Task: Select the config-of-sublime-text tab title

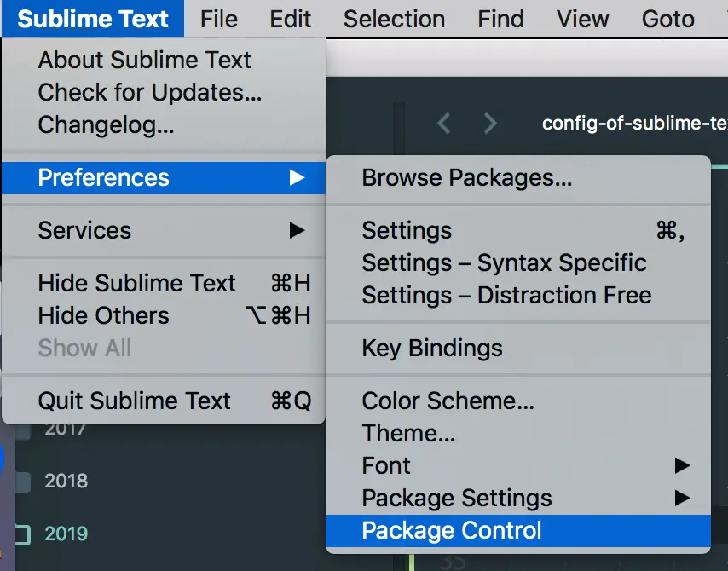Action: pyautogui.click(x=634, y=124)
